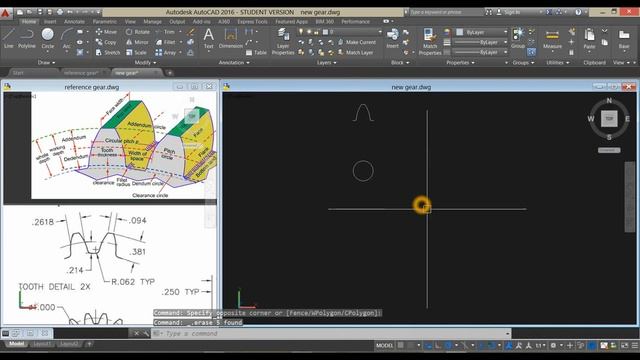The width and height of the screenshot is (640, 360).
Task: Click the Insert block icon
Action: pyautogui.click(x=393, y=38)
